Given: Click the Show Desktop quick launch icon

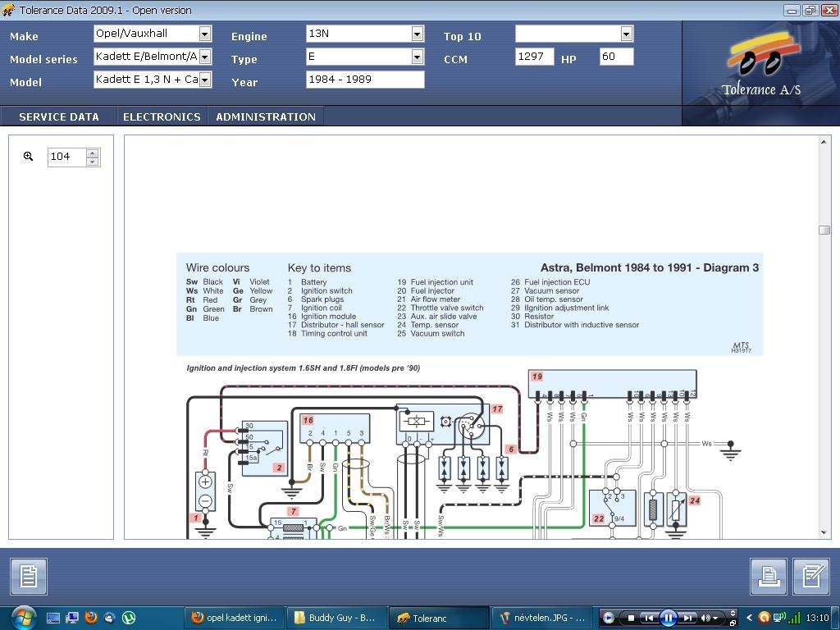Looking at the screenshot, I should pyautogui.click(x=53, y=619).
